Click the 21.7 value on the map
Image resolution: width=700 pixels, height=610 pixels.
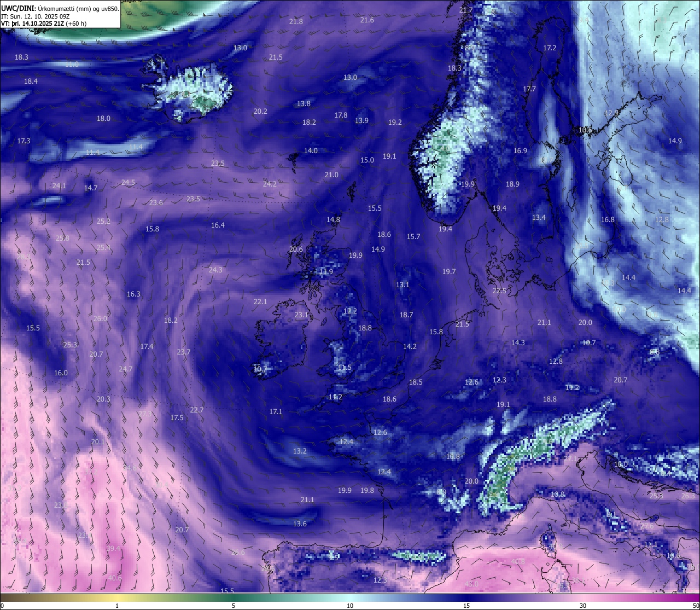pyautogui.click(x=466, y=10)
